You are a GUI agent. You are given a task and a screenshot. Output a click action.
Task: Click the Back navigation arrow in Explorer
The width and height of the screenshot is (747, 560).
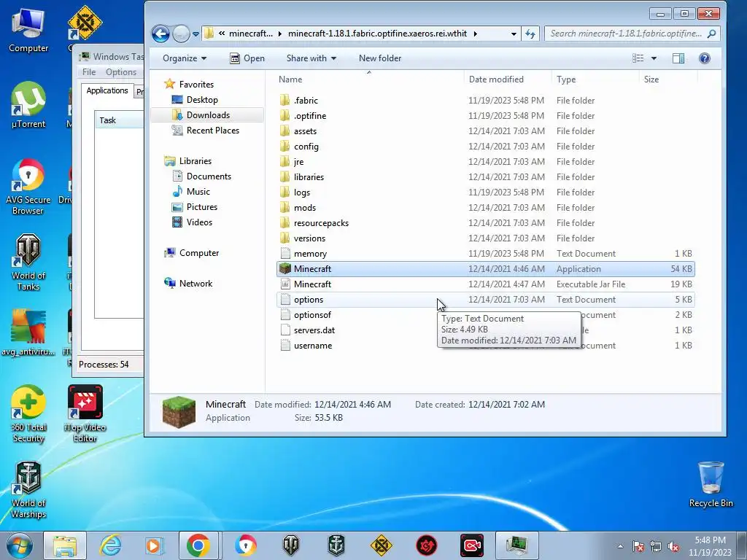[x=160, y=34]
